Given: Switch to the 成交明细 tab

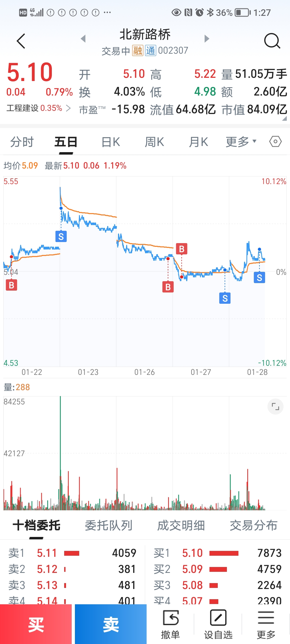Looking at the screenshot, I should [x=181, y=525].
